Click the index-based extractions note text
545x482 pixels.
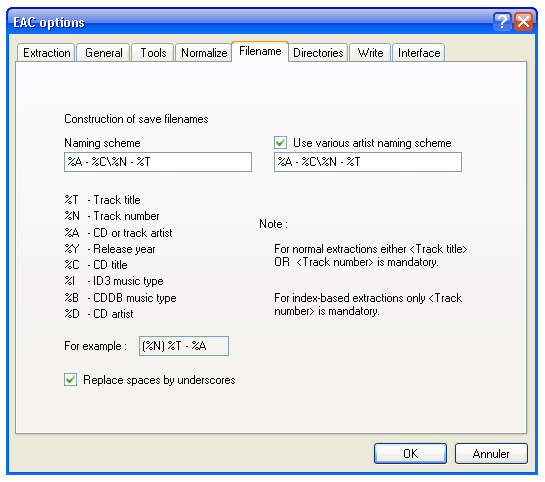(368, 304)
